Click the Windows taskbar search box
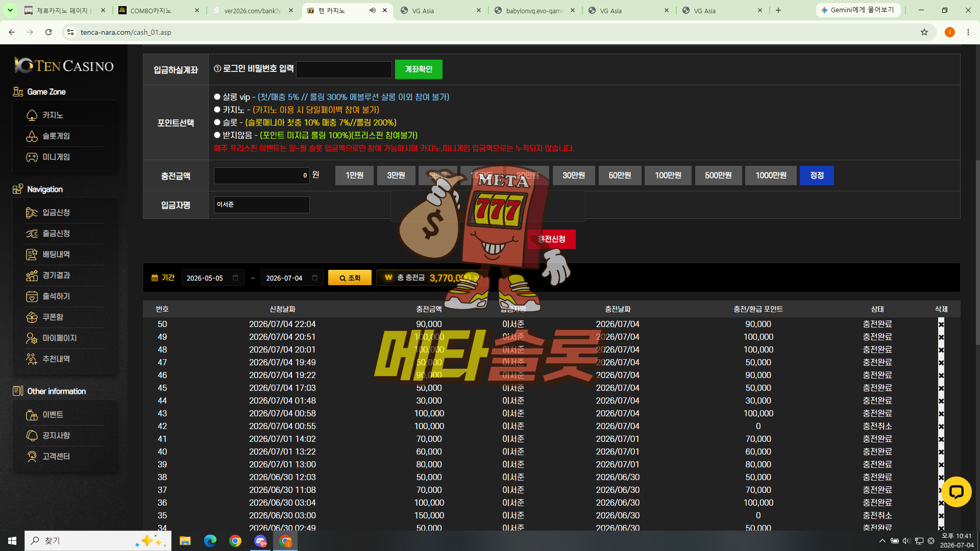The image size is (980, 551). coord(98,541)
